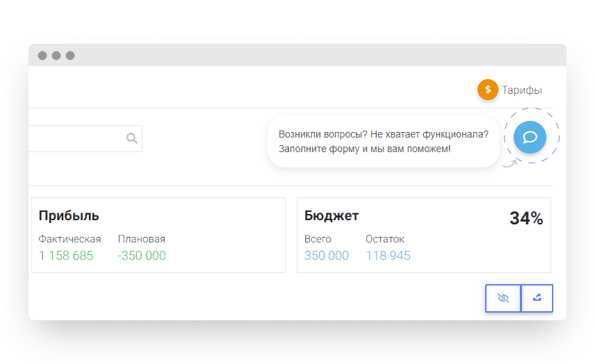Click the Плановая value -350 000
Image resolution: width=595 pixels, height=364 pixels.
point(142,256)
